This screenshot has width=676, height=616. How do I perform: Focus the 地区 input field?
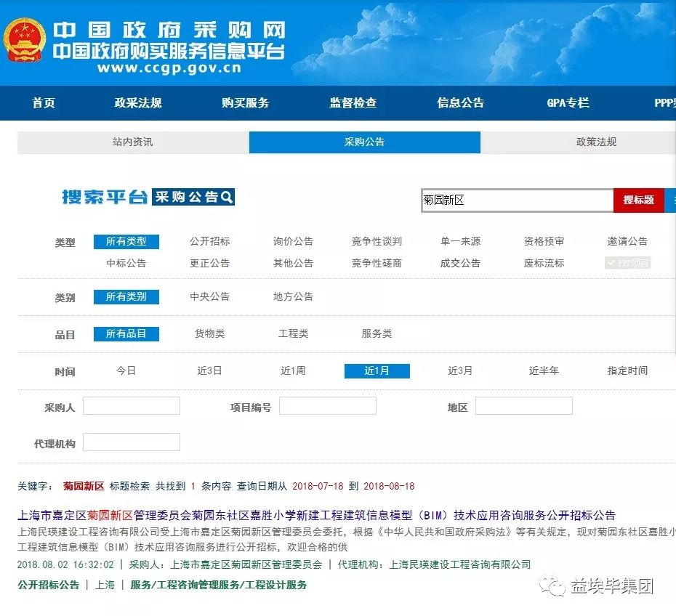[x=523, y=406]
